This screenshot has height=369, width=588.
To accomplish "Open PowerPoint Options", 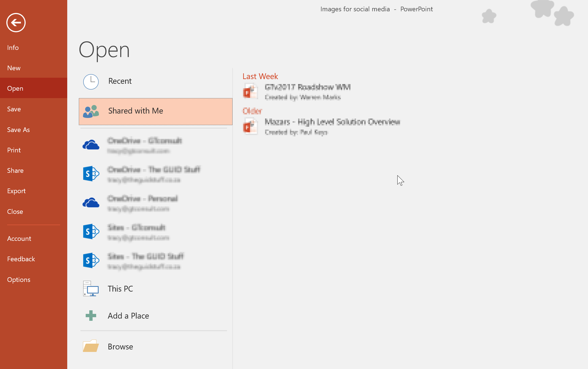I will (19, 280).
